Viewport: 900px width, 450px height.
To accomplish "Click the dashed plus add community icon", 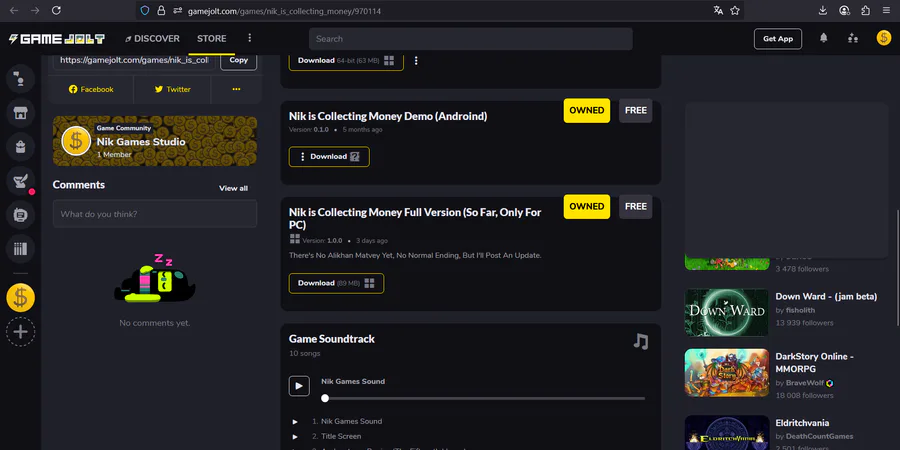I will (x=20, y=332).
